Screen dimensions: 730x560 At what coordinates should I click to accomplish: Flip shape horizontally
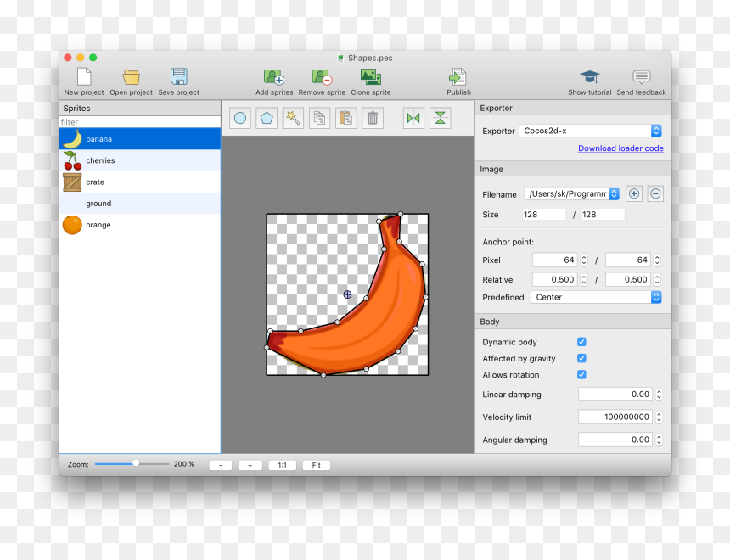coord(413,118)
